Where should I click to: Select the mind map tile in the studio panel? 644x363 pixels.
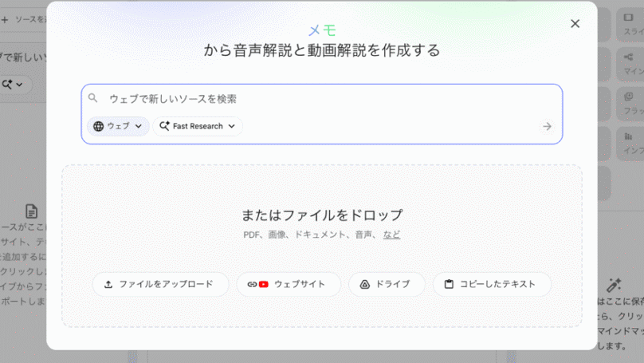(x=628, y=62)
